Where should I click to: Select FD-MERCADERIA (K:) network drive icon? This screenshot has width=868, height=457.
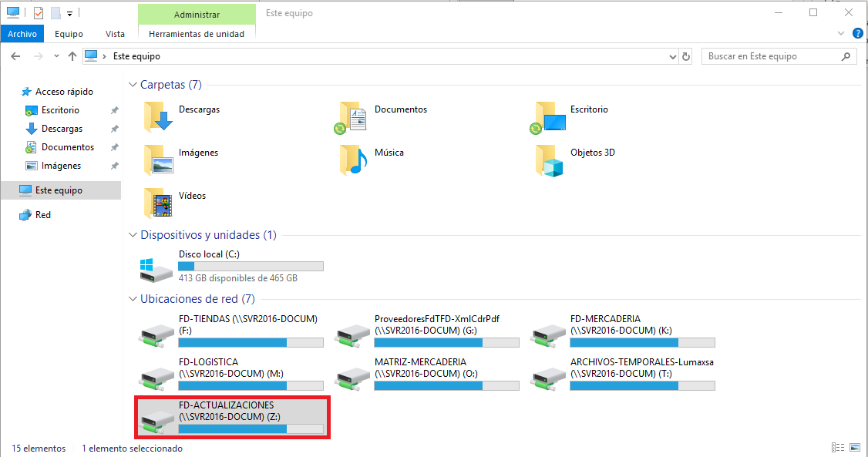click(549, 334)
